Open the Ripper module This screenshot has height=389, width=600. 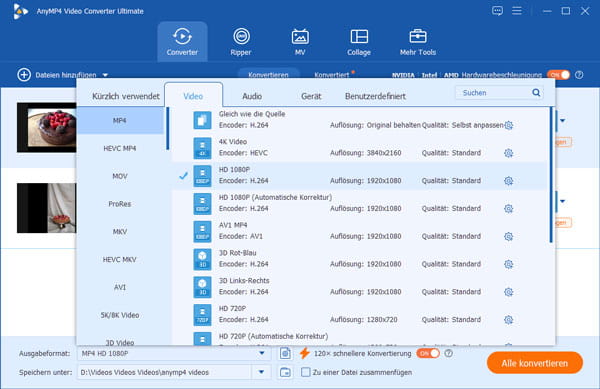241,41
